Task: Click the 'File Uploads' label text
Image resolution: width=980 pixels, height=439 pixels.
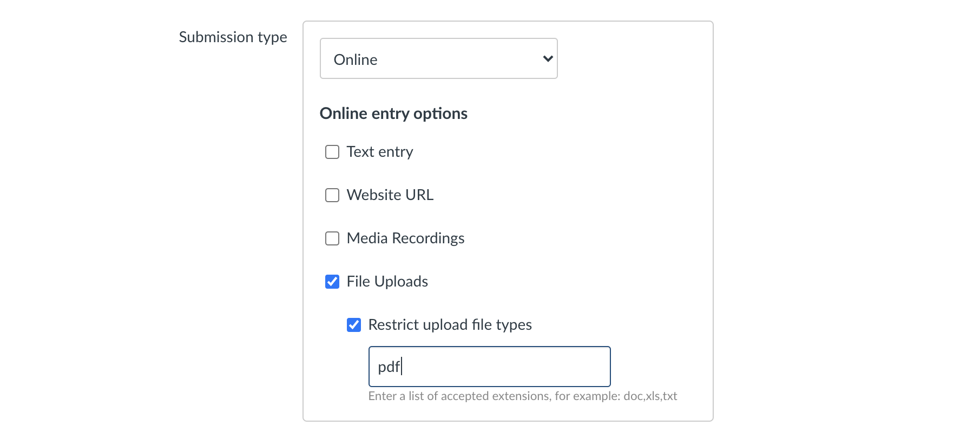Action: (x=387, y=282)
